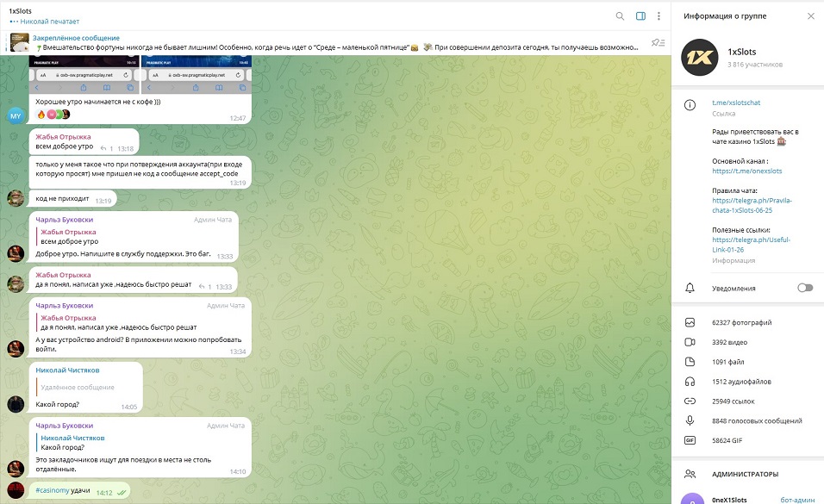Open search in chat header
Viewport: 824px width, 504px height.
620,16
